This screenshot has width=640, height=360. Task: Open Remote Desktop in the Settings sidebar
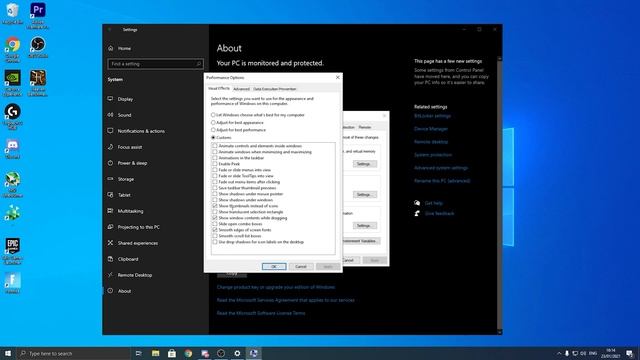(x=135, y=275)
